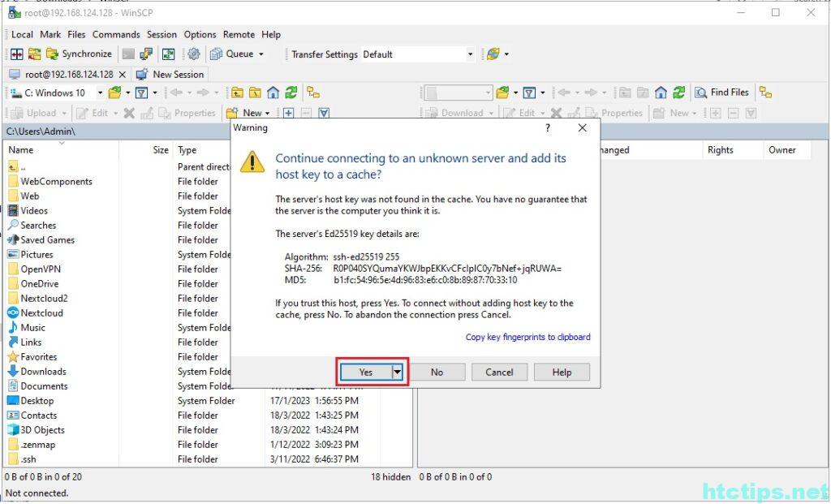Click the question mark in the Warning dialog title bar
The width and height of the screenshot is (831, 504).
[x=548, y=127]
